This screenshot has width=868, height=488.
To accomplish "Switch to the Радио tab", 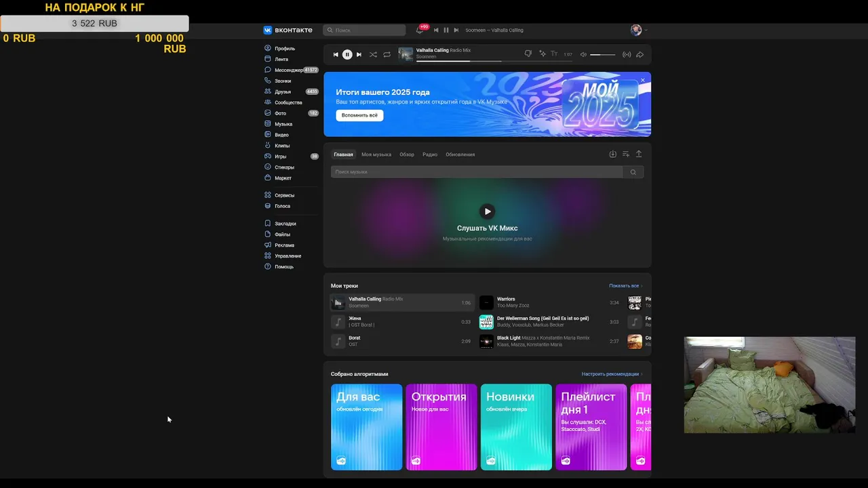I will 430,155.
